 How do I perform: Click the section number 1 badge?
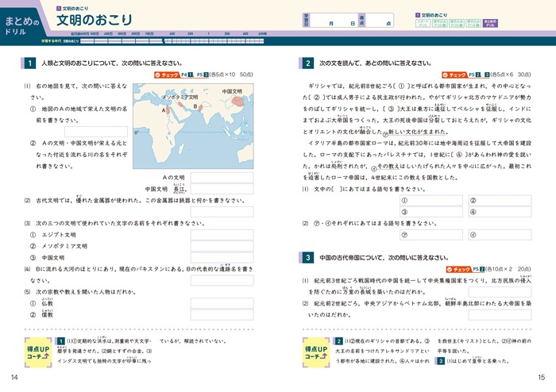(30, 63)
